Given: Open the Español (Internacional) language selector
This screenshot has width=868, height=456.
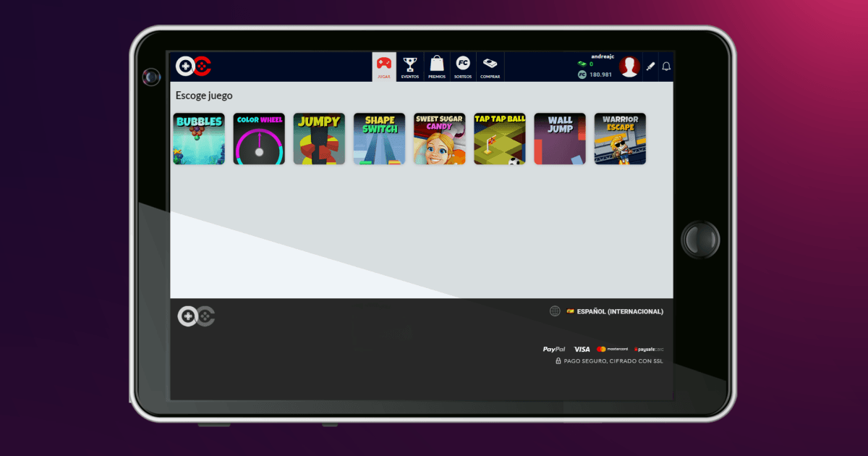Looking at the screenshot, I should point(618,311).
